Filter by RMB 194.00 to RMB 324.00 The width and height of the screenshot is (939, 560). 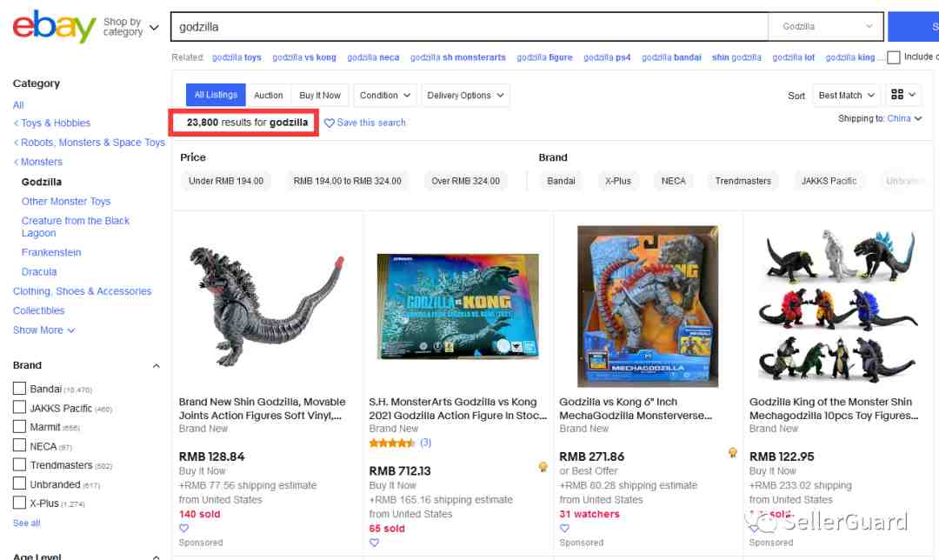pos(347,181)
